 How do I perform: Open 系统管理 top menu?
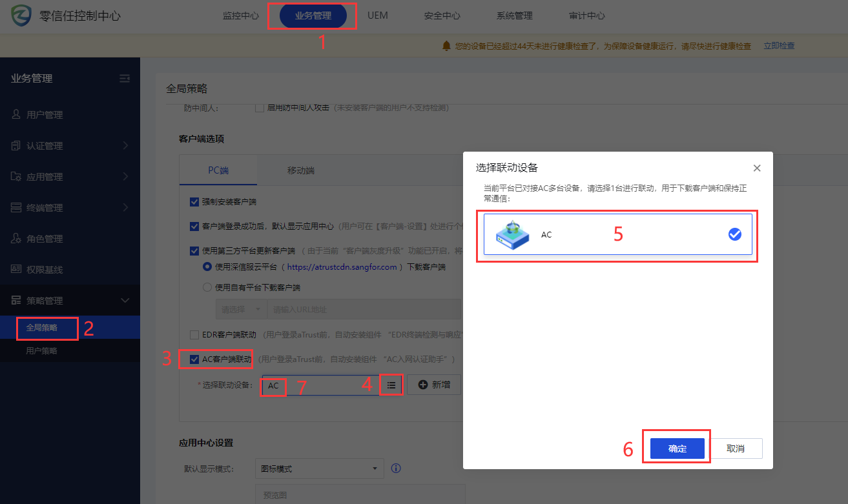pos(515,16)
